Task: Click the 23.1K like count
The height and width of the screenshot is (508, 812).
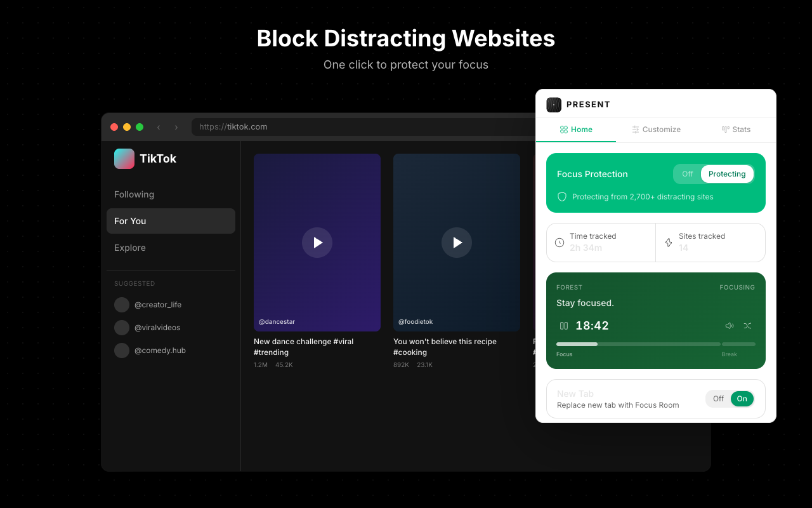Action: coord(424,365)
